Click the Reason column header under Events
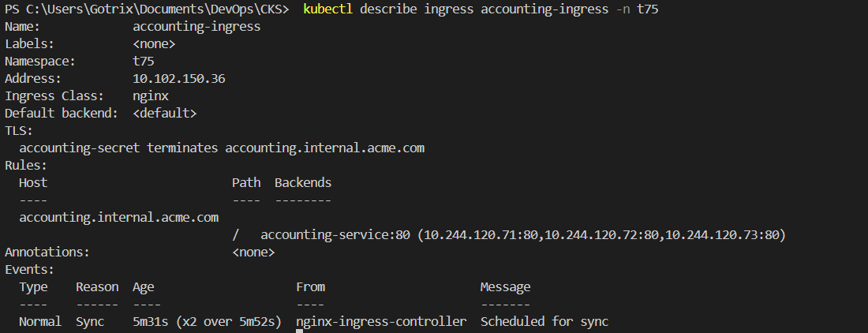This screenshot has height=333, width=868. coord(97,287)
